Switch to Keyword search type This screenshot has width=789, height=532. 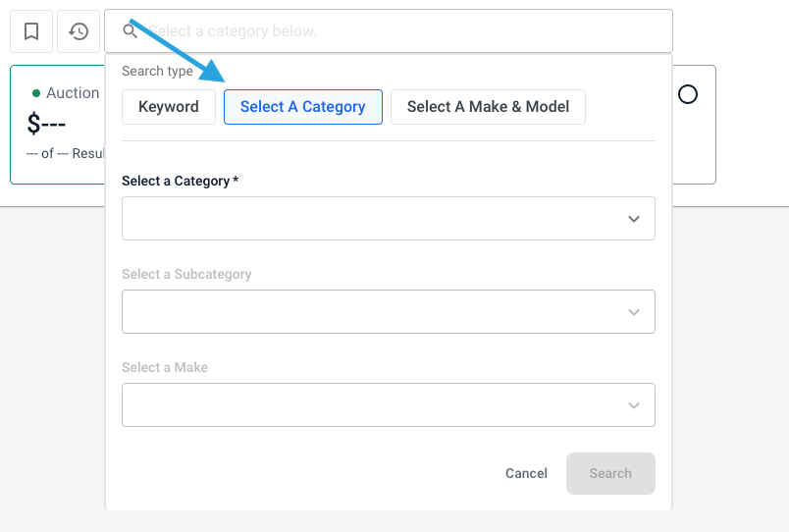click(x=169, y=107)
